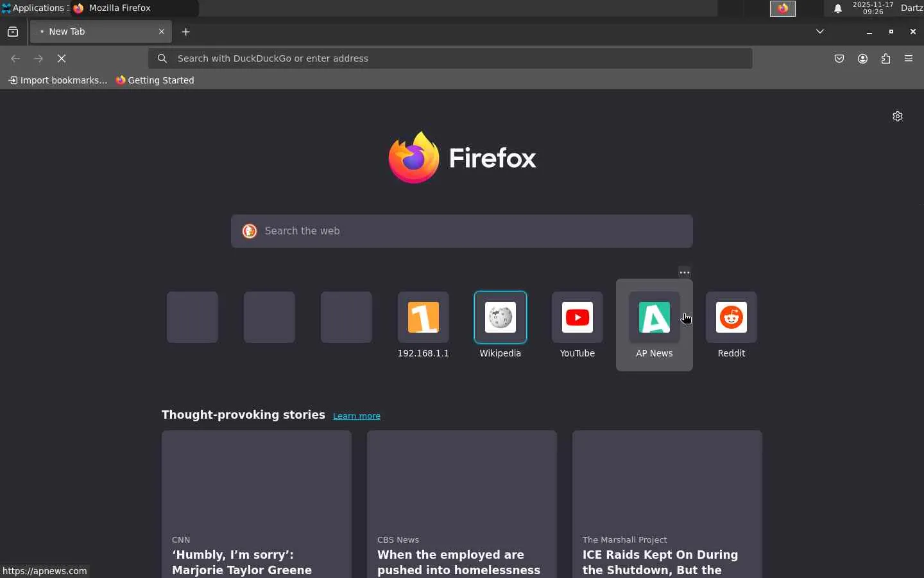Open the Save to Pocket icon
The width and height of the screenshot is (924, 578).
pyautogui.click(x=839, y=58)
